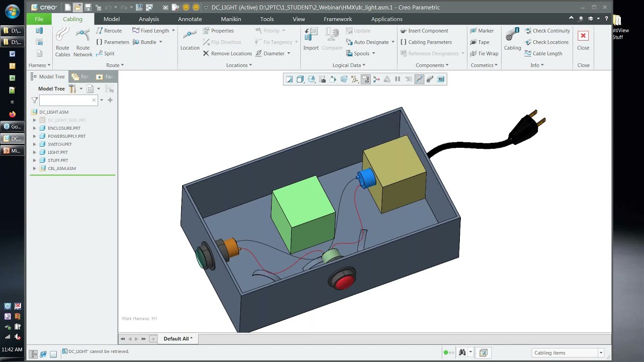Image resolution: width=644 pixels, height=362 pixels.
Task: Open the Manikin ribbon tab
Action: tap(231, 19)
